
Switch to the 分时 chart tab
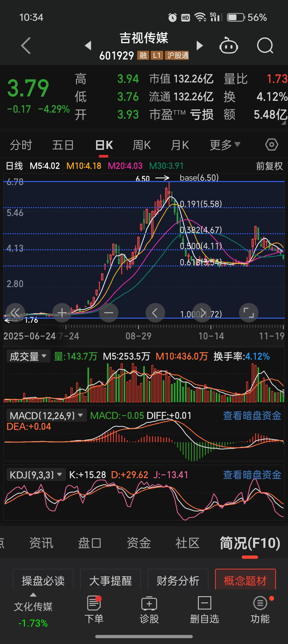21,145
